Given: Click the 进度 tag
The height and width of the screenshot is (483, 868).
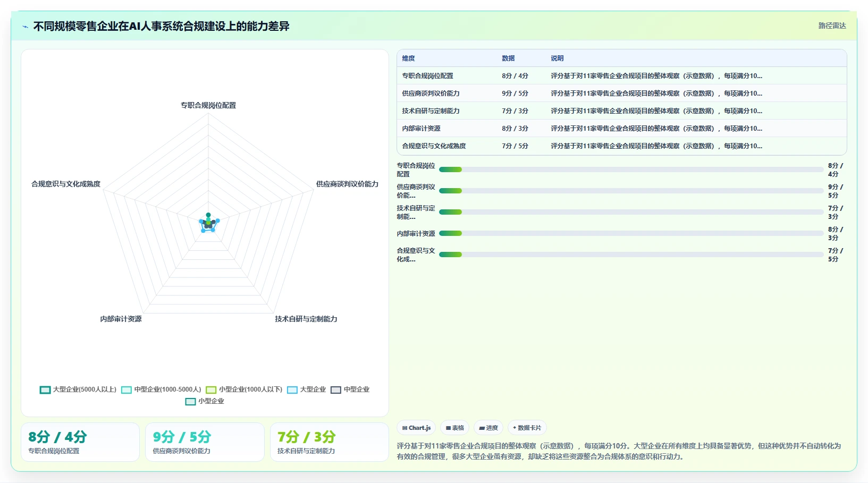Looking at the screenshot, I should (488, 428).
